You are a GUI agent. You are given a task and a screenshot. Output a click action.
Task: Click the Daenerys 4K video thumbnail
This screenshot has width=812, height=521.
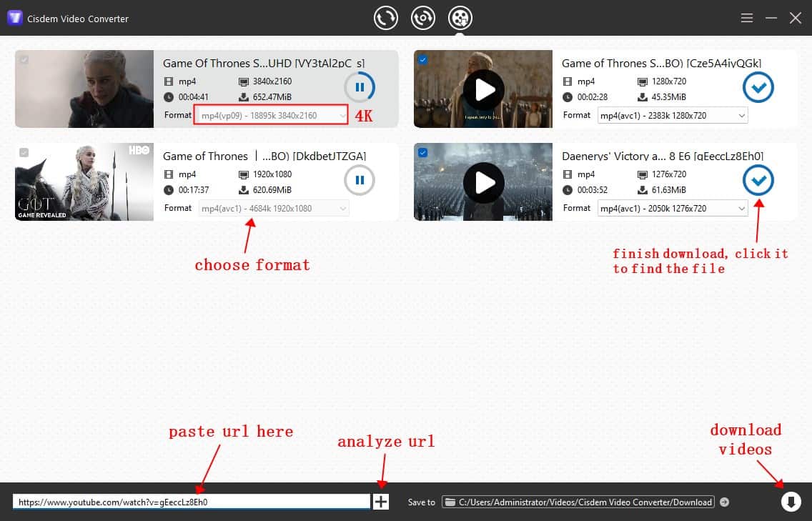click(84, 89)
